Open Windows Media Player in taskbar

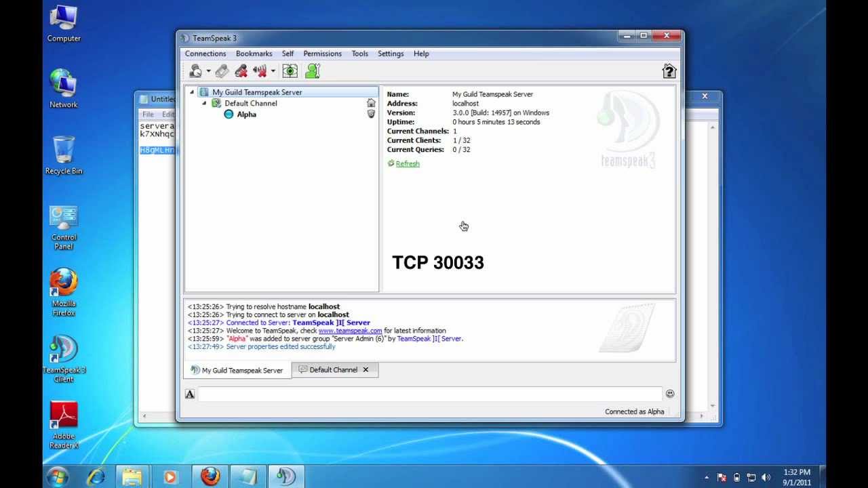pos(170,476)
